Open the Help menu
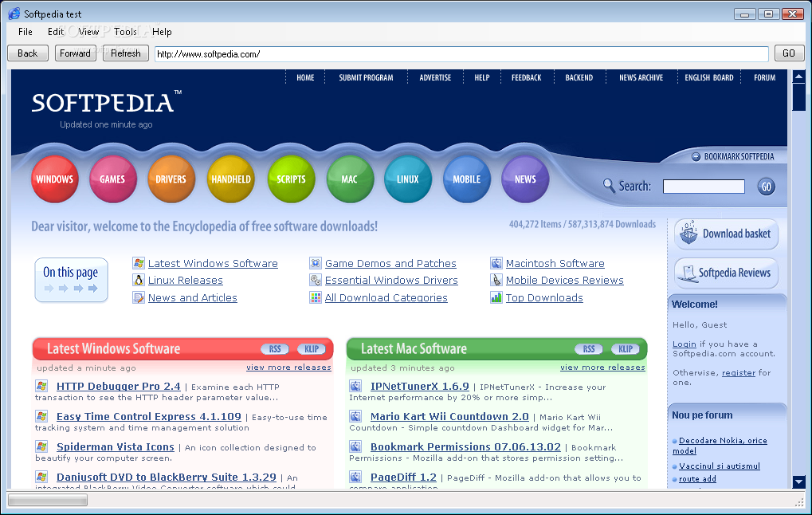The height and width of the screenshot is (515, 812). [162, 32]
